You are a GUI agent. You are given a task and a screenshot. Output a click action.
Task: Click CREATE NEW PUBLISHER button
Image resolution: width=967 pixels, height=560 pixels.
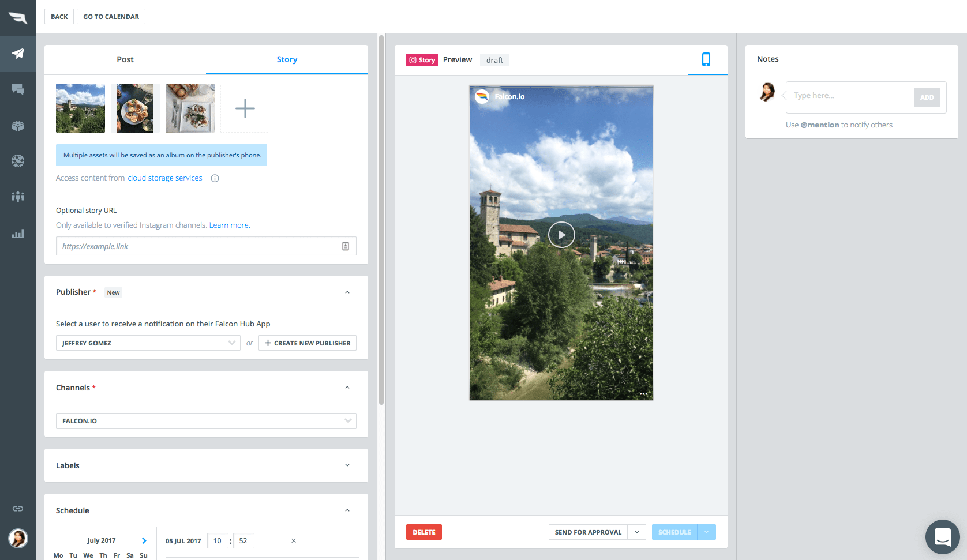click(308, 343)
